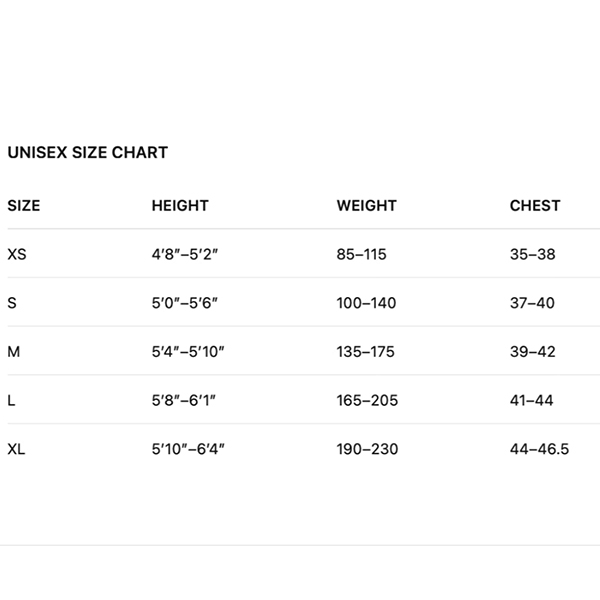Click the 4'8"–5'2" height cell

(x=185, y=255)
